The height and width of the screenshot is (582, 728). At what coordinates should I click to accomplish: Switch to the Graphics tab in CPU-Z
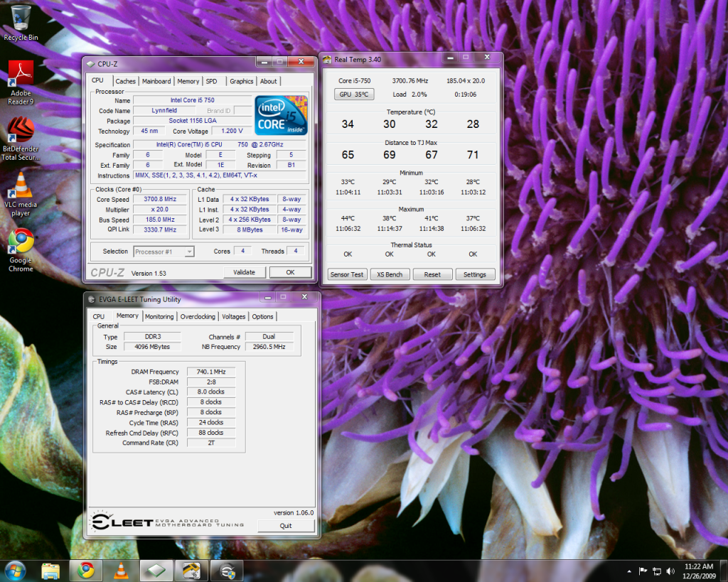click(241, 81)
